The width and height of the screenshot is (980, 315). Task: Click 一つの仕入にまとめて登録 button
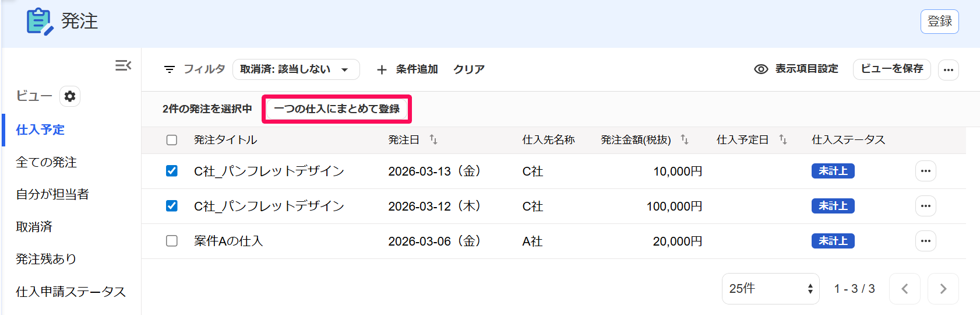tap(337, 109)
